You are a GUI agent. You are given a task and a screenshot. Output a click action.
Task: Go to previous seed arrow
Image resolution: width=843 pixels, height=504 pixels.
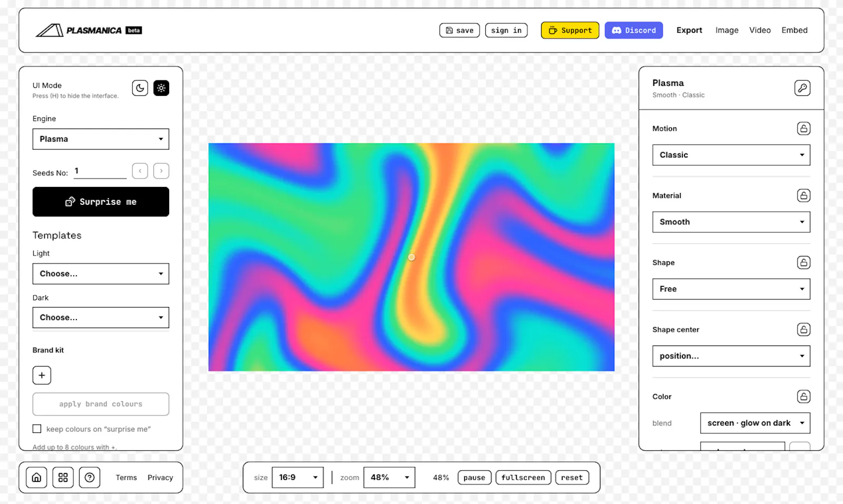point(140,171)
